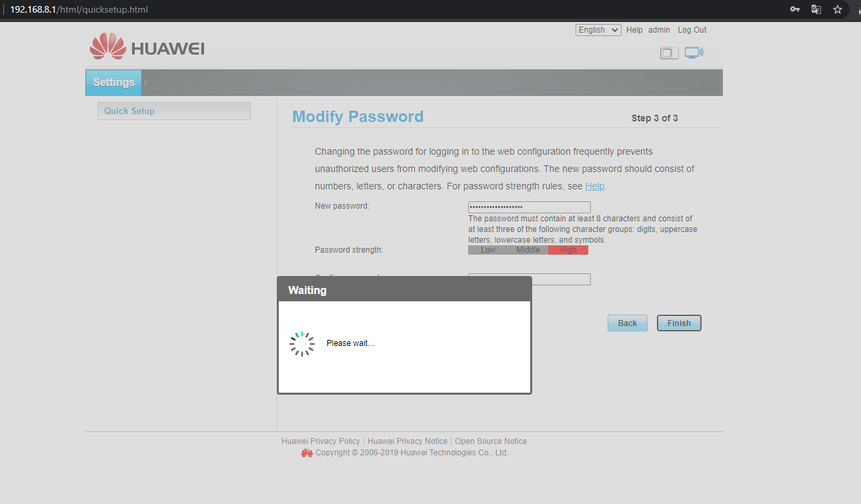Viewport: 861px width, 504px height.
Task: Open the Help link in password description
Action: point(595,186)
